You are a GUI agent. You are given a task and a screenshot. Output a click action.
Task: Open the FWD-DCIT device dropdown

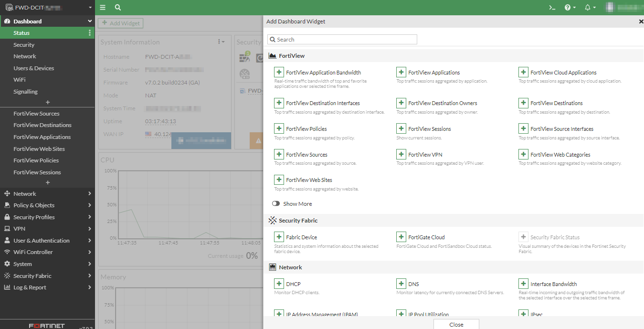pyautogui.click(x=47, y=7)
